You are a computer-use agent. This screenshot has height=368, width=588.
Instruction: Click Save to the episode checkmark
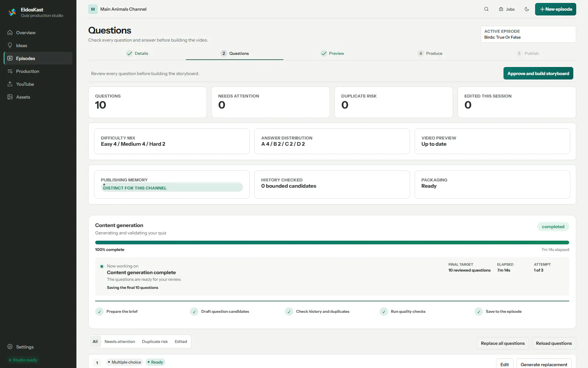(x=478, y=312)
